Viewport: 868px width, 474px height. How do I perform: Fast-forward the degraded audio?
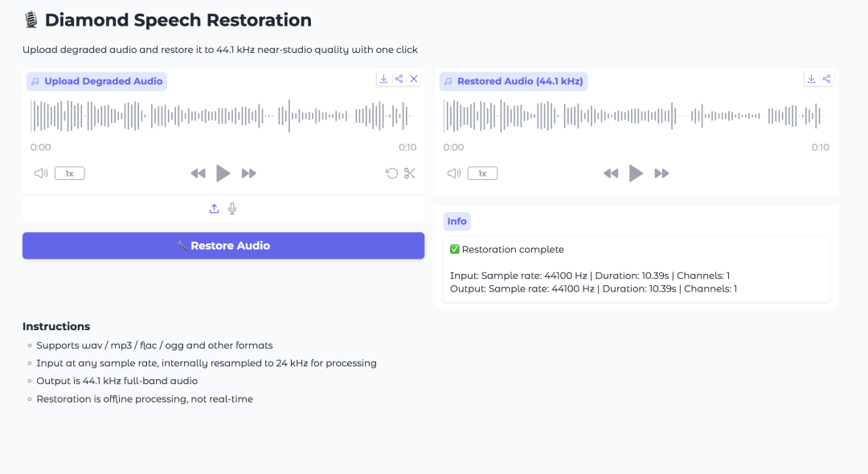[248, 174]
